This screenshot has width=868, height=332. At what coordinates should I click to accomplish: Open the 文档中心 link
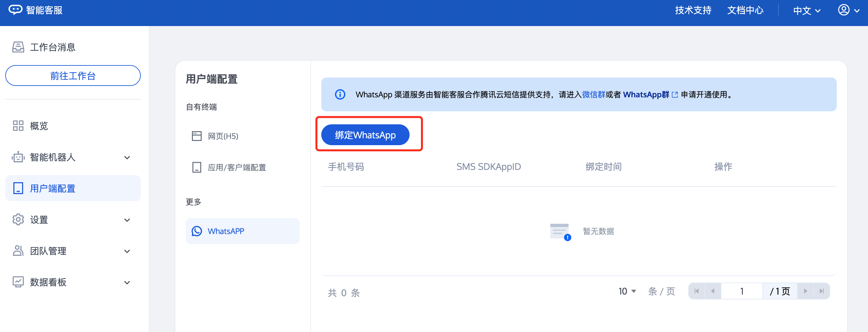coord(745,10)
